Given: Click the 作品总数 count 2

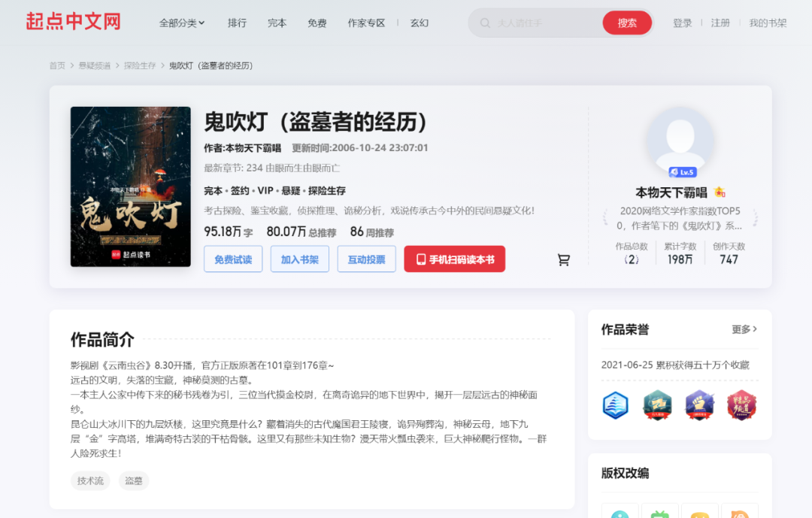Looking at the screenshot, I should [x=632, y=259].
